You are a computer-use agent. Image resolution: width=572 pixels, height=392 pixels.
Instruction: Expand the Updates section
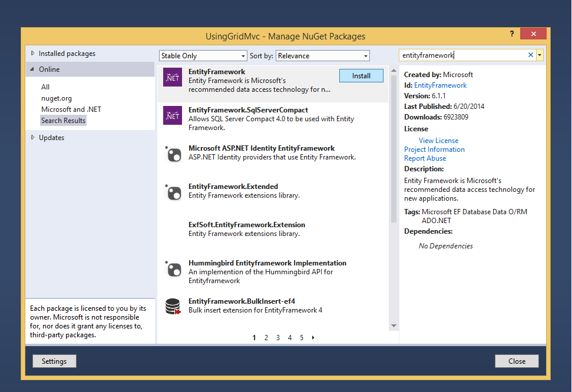pos(33,138)
